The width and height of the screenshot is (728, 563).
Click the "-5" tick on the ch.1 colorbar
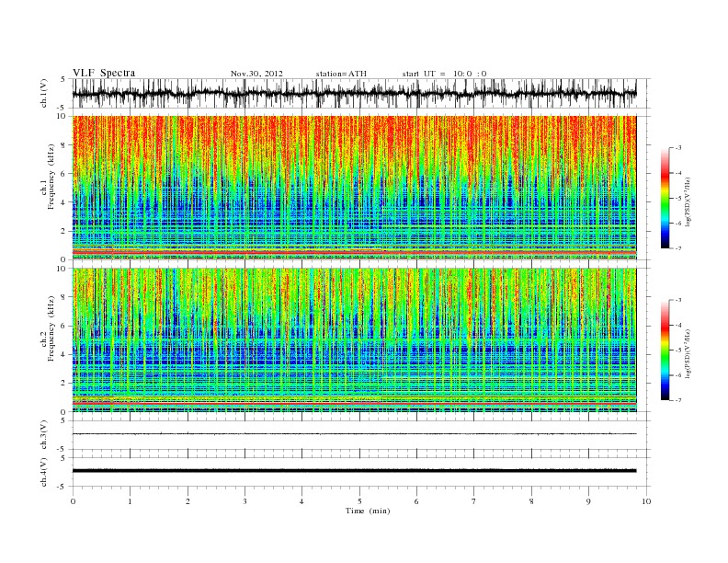click(677, 199)
